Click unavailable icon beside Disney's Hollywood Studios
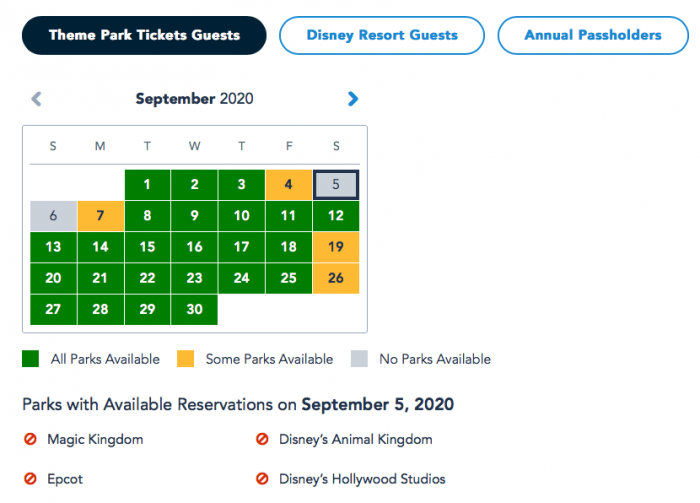 [263, 479]
